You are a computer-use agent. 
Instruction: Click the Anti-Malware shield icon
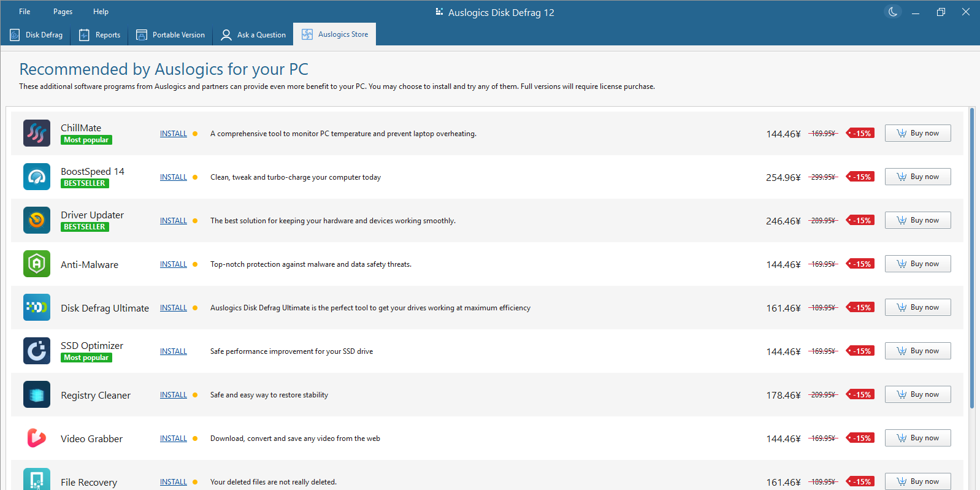37,264
